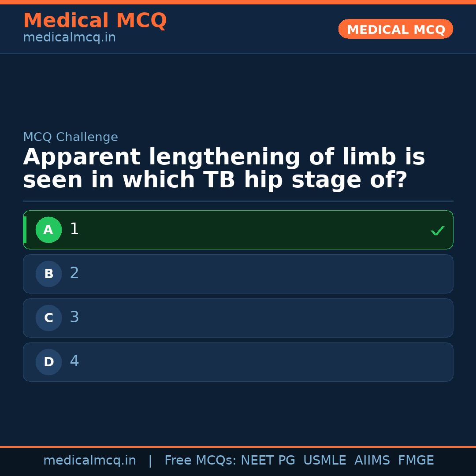Click the green checkmark on option A

coord(437,231)
